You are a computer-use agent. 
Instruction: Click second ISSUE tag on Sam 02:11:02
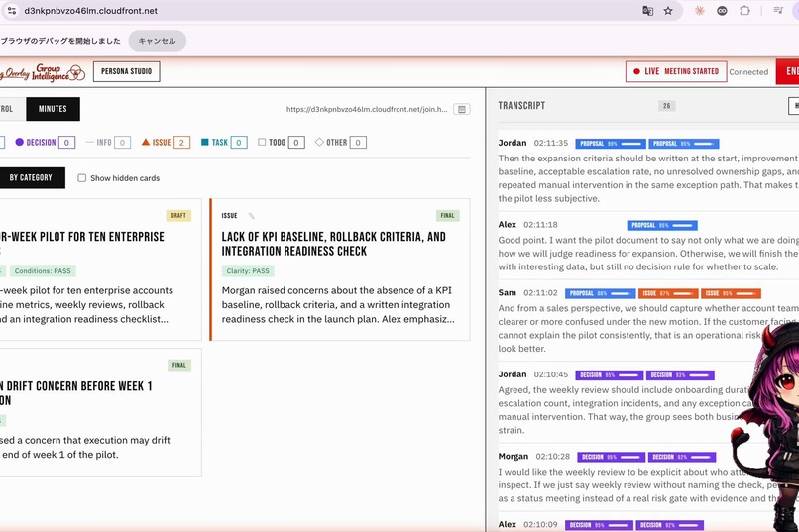tap(731, 294)
